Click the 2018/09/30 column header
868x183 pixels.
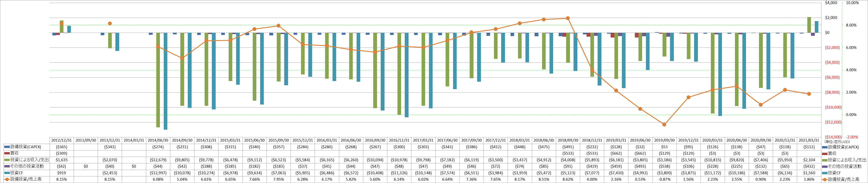[x=568, y=141]
